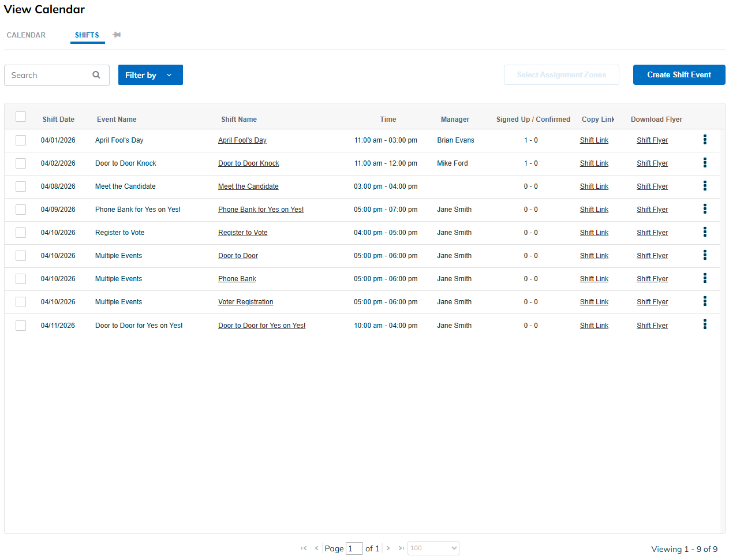Go to the last page arrow
The width and height of the screenshot is (729, 560).
401,548
